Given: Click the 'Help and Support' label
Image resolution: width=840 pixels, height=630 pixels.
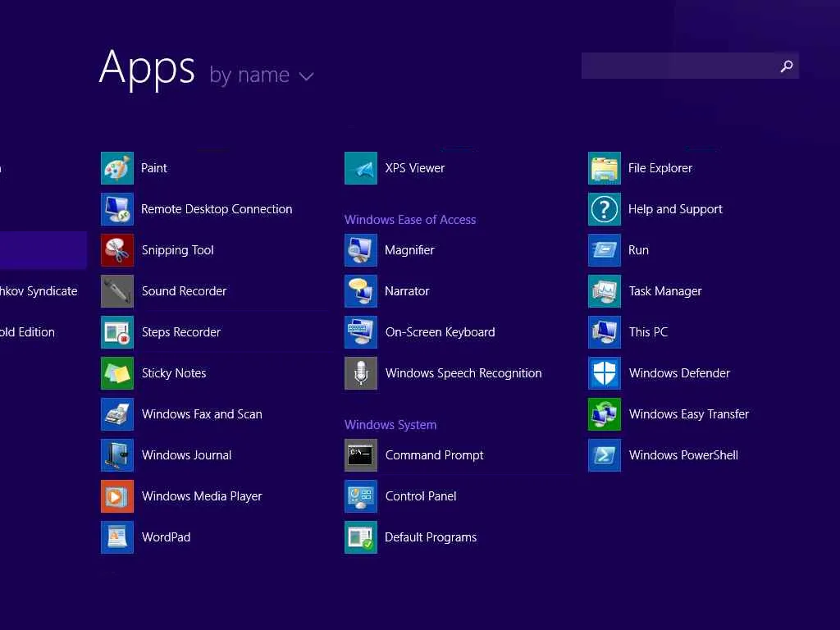Looking at the screenshot, I should point(676,209).
